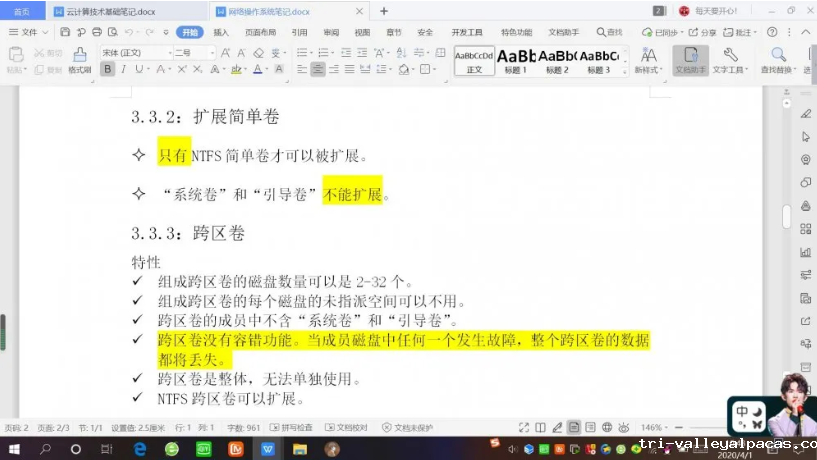This screenshot has height=460, width=817.
Task: Apply superscript with the X² icon
Action: (x=181, y=69)
